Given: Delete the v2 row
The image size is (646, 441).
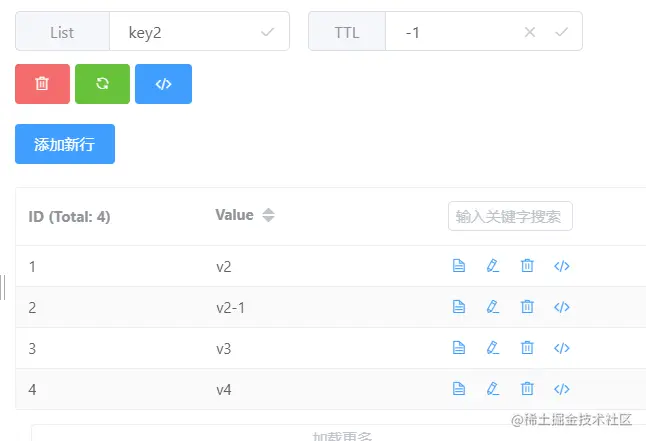Looking at the screenshot, I should click(527, 266).
